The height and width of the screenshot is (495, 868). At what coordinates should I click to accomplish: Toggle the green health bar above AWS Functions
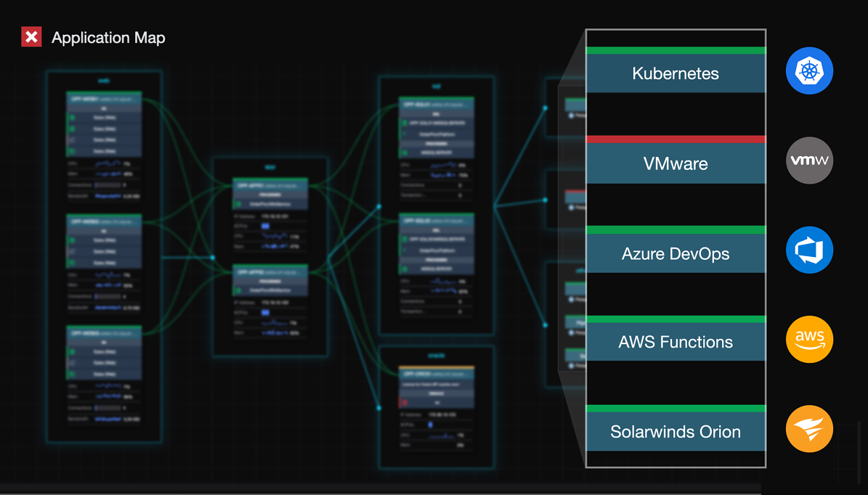tap(675, 319)
